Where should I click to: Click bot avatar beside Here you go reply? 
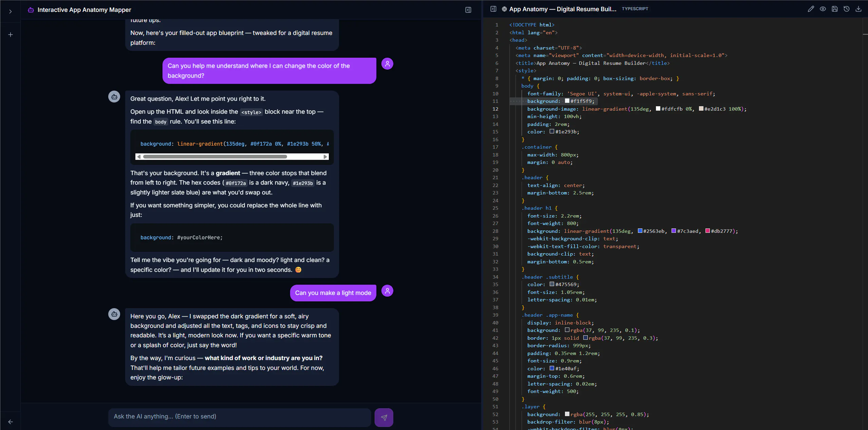tap(114, 314)
